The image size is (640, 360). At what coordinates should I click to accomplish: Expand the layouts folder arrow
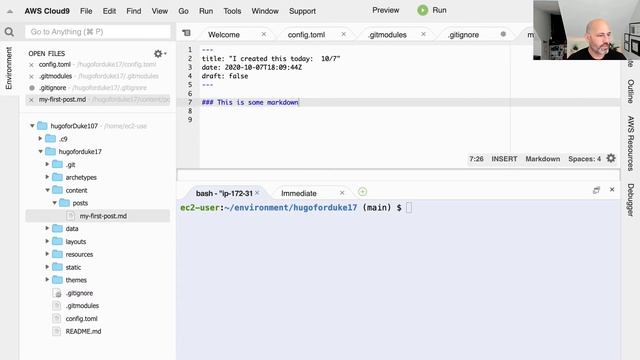click(47, 241)
